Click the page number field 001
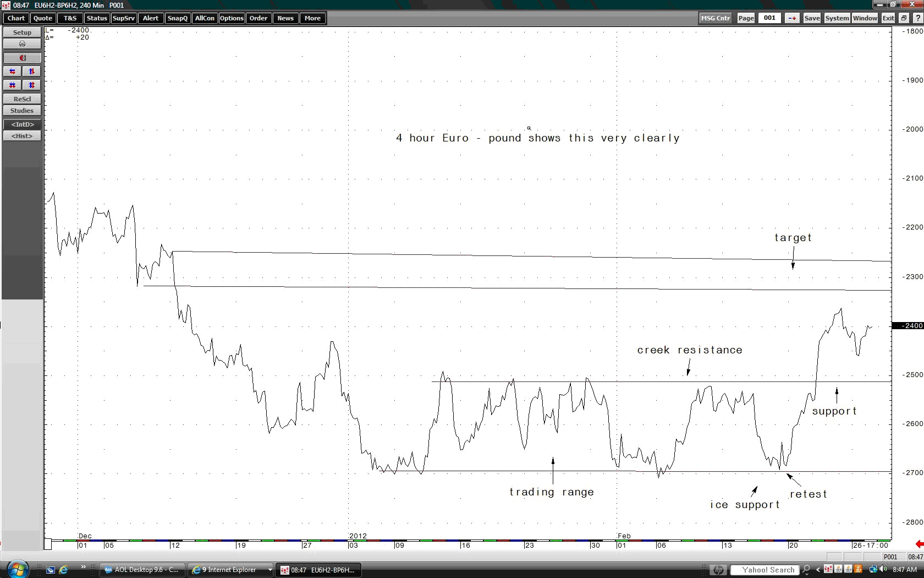The image size is (924, 578). click(769, 18)
